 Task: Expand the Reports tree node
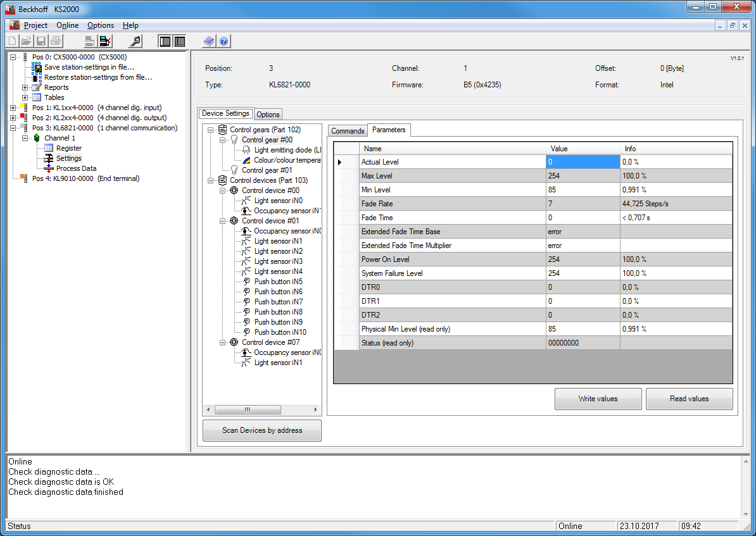pyautogui.click(x=25, y=87)
